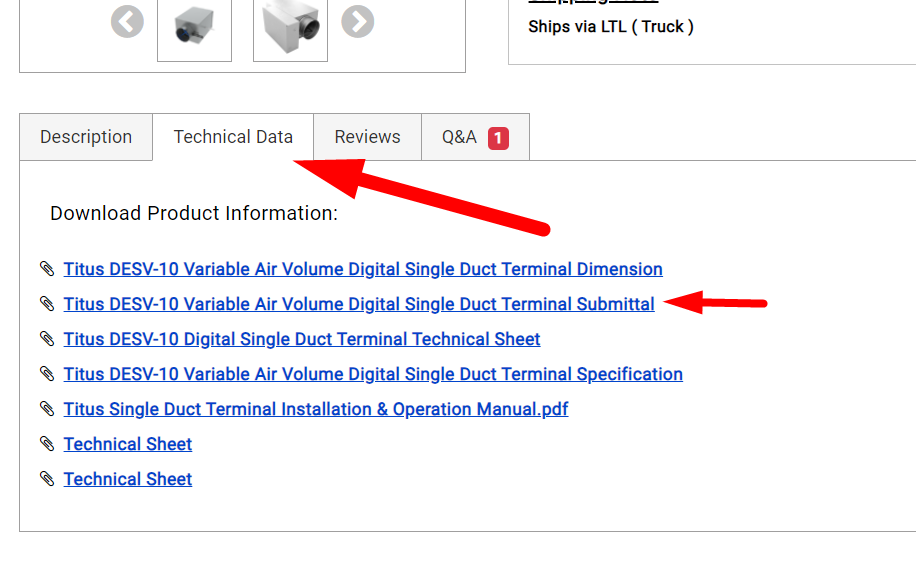The image size is (916, 578).
Task: Select the left product thumbnail image
Action: pyautogui.click(x=194, y=26)
